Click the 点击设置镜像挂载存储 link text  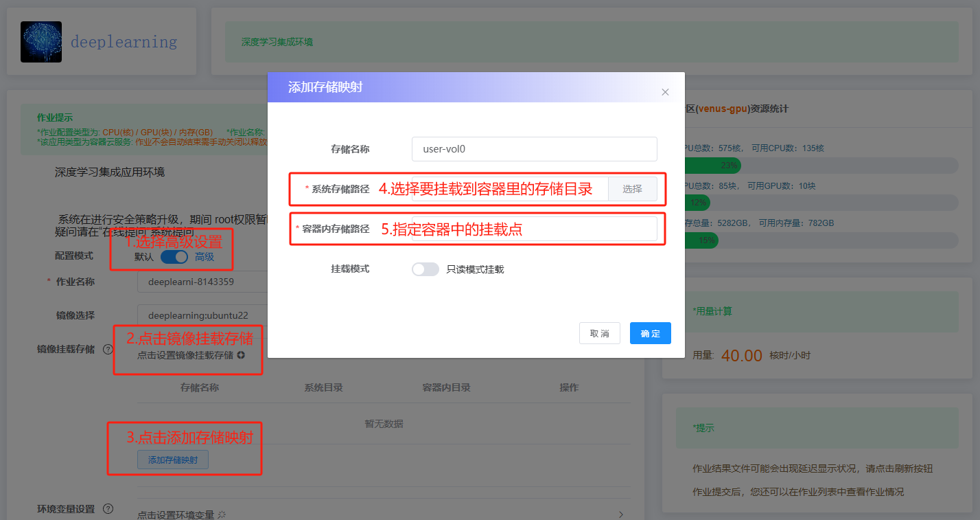coord(185,355)
